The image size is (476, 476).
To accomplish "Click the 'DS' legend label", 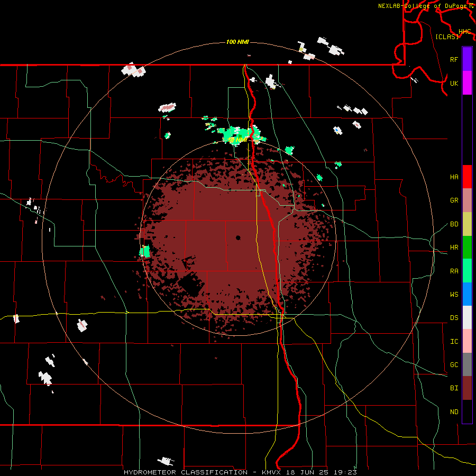I will (454, 318).
